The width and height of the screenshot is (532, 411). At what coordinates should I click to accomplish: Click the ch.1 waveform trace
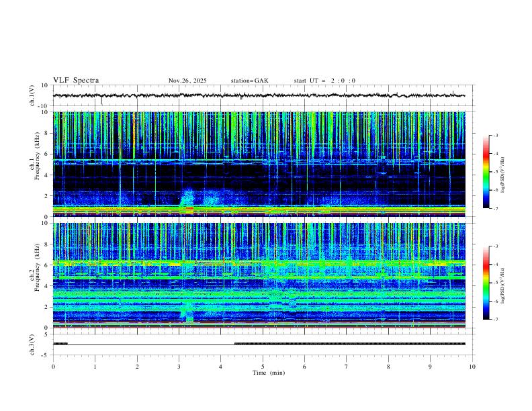click(259, 95)
